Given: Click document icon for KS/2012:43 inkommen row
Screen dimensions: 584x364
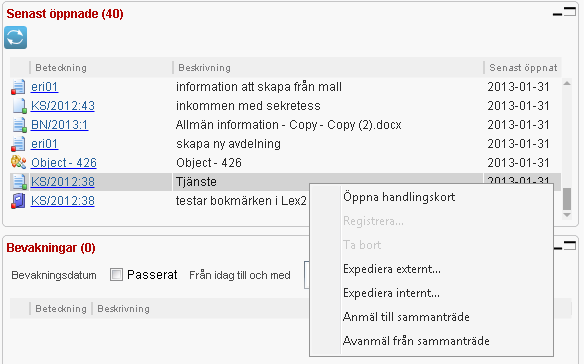Looking at the screenshot, I should point(20,106).
